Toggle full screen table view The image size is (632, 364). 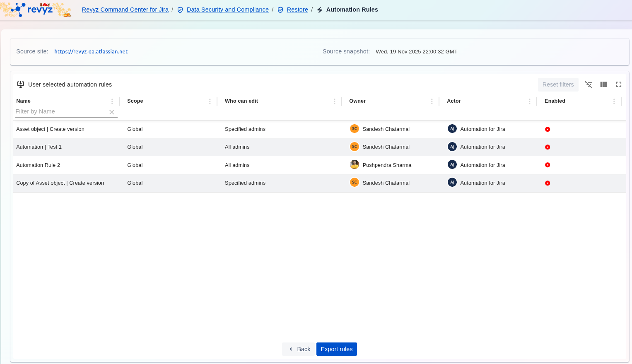point(618,84)
